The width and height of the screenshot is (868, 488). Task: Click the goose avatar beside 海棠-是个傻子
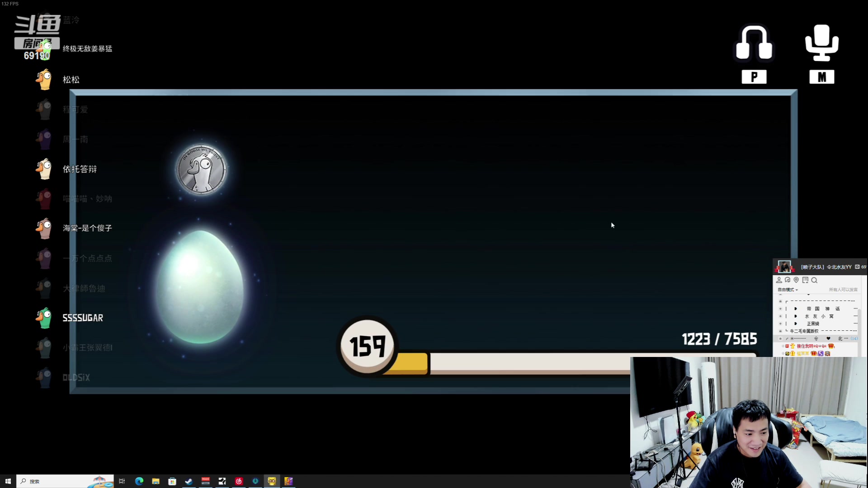[44, 228]
